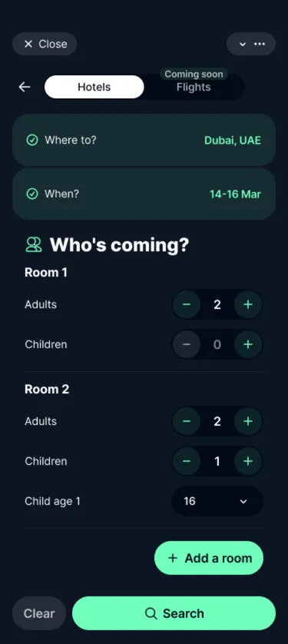The width and height of the screenshot is (288, 644).
Task: Increase Room 2 adults count
Action: click(248, 421)
